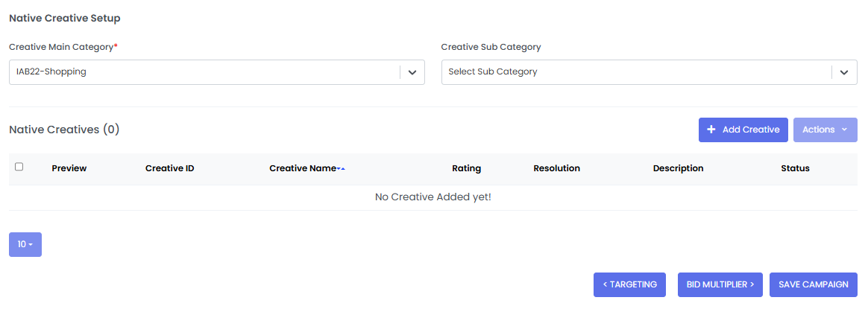This screenshot has height=309, width=868.
Task: Click the Sub Category chevron arrow
Action: coord(844,72)
